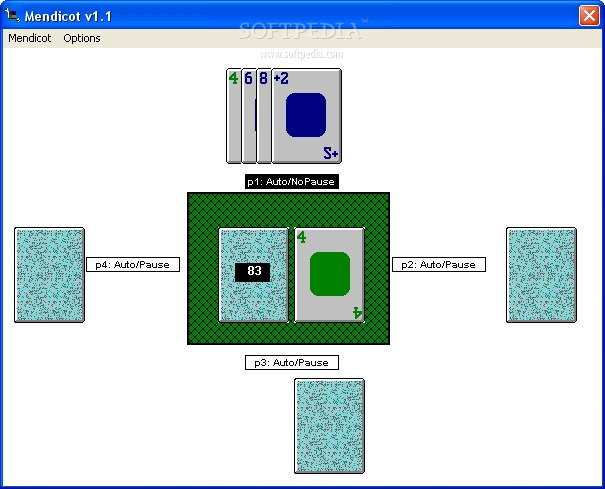Open the Mendicot menu
Screen dimensions: 605x489
(x=30, y=38)
